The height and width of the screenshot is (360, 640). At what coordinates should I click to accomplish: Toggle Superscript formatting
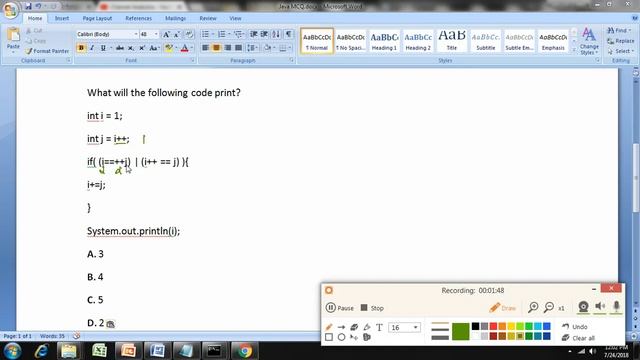142,48
